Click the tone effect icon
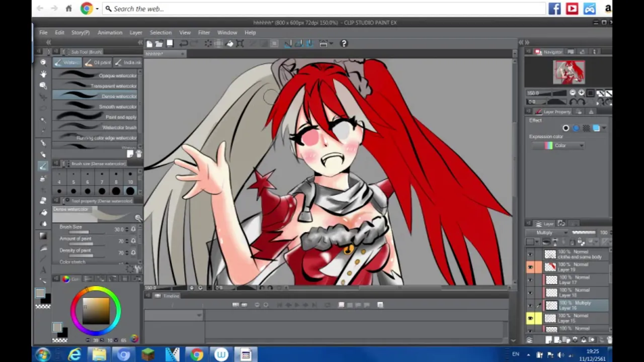Screen dimensions: 644x362 click(x=586, y=128)
